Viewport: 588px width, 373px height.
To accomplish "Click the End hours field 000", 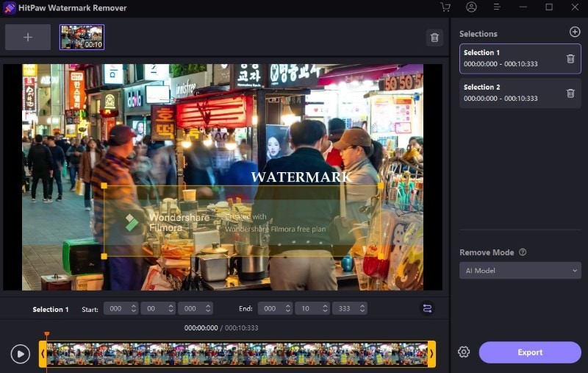I will pyautogui.click(x=270, y=308).
